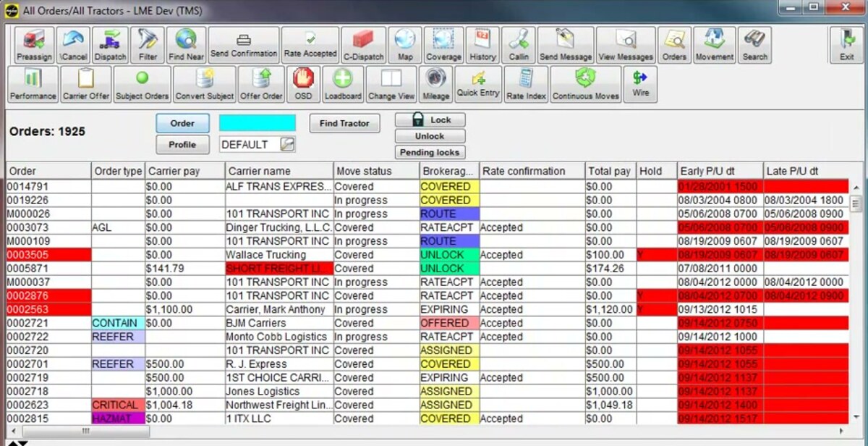Launch the Find Near tool

[x=186, y=45]
